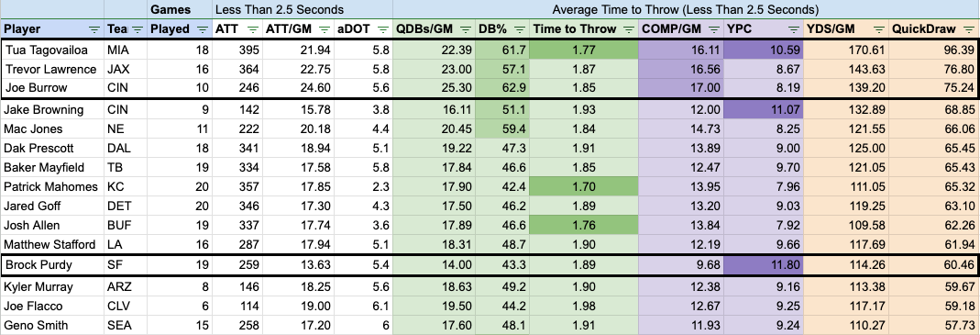
Task: Open filter icon in Played column header
Action: (202, 28)
